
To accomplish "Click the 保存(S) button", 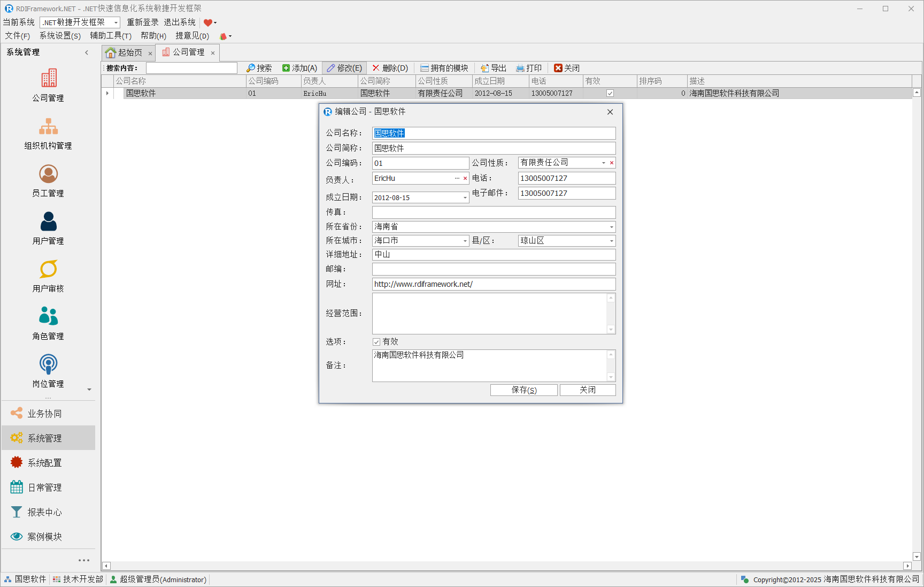I will 523,390.
